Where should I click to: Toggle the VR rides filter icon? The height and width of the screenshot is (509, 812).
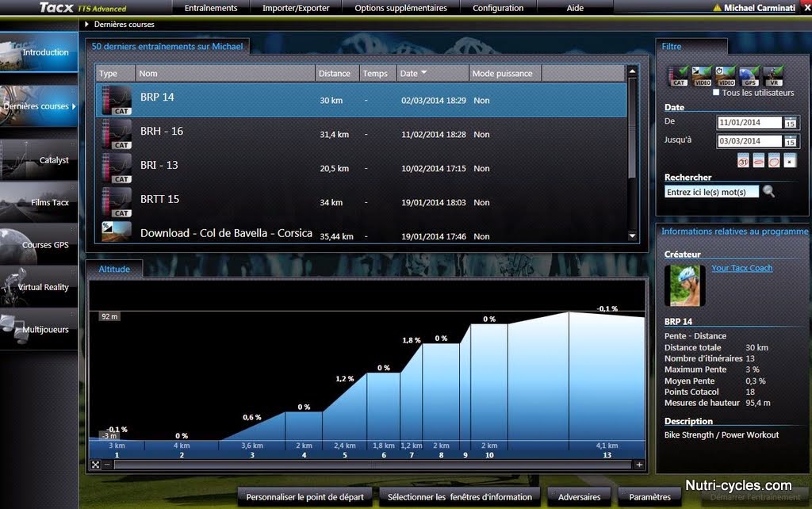tap(772, 76)
